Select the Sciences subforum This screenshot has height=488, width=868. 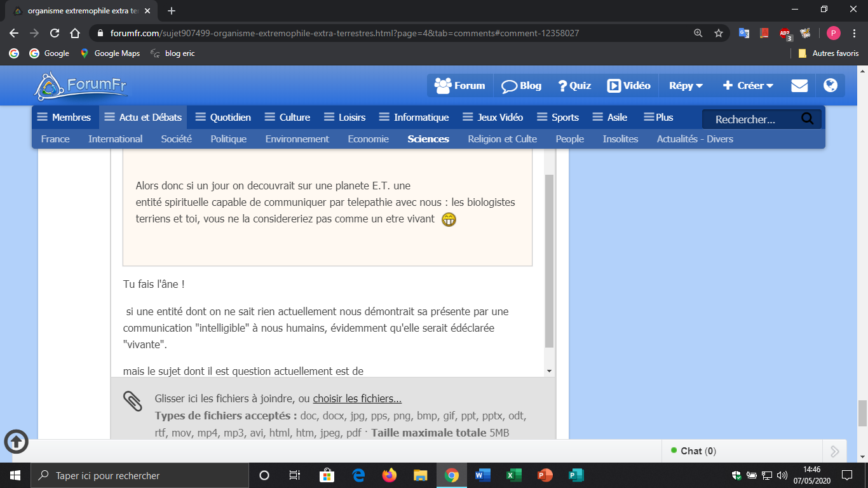click(428, 139)
